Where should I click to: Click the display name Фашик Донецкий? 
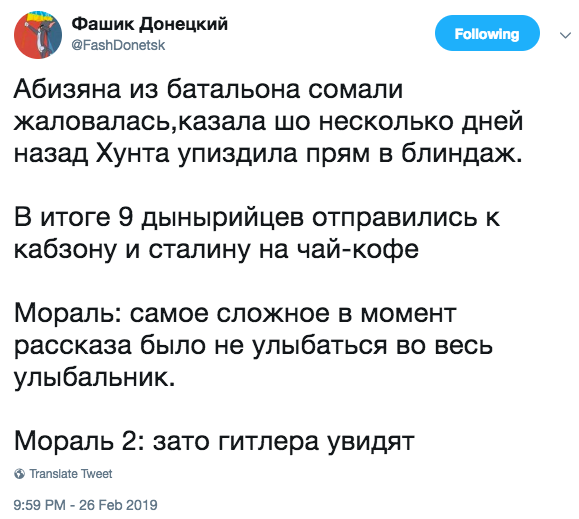tap(150, 24)
